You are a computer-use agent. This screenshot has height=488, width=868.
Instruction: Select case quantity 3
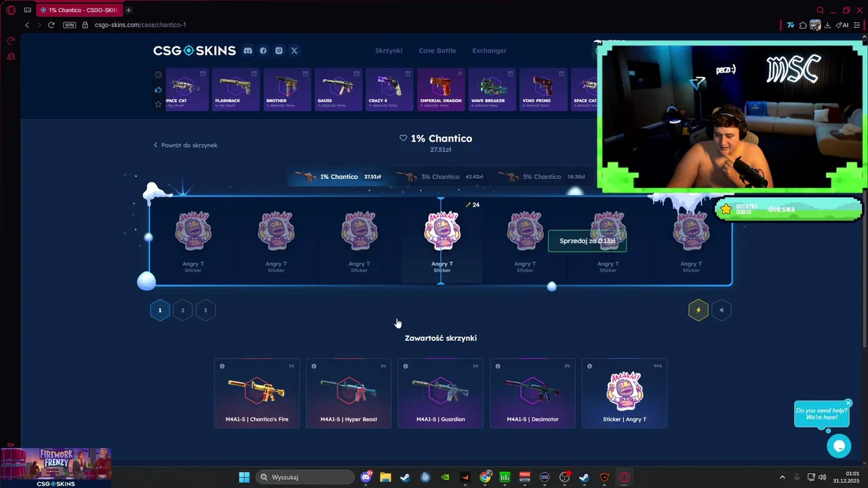[205, 310]
